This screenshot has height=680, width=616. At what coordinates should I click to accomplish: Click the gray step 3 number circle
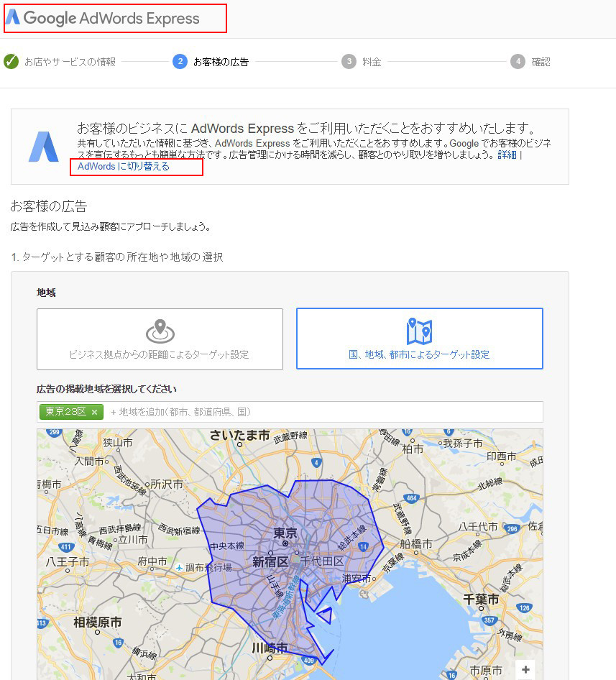pyautogui.click(x=349, y=62)
